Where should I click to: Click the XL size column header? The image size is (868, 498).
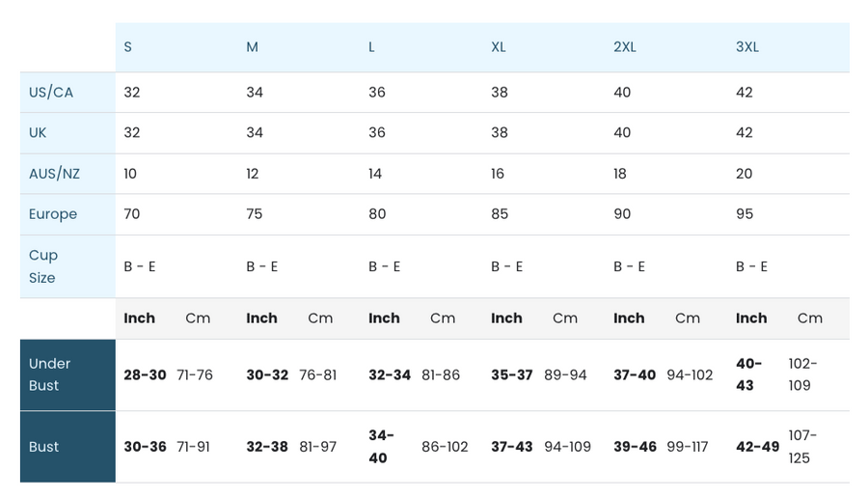point(499,47)
